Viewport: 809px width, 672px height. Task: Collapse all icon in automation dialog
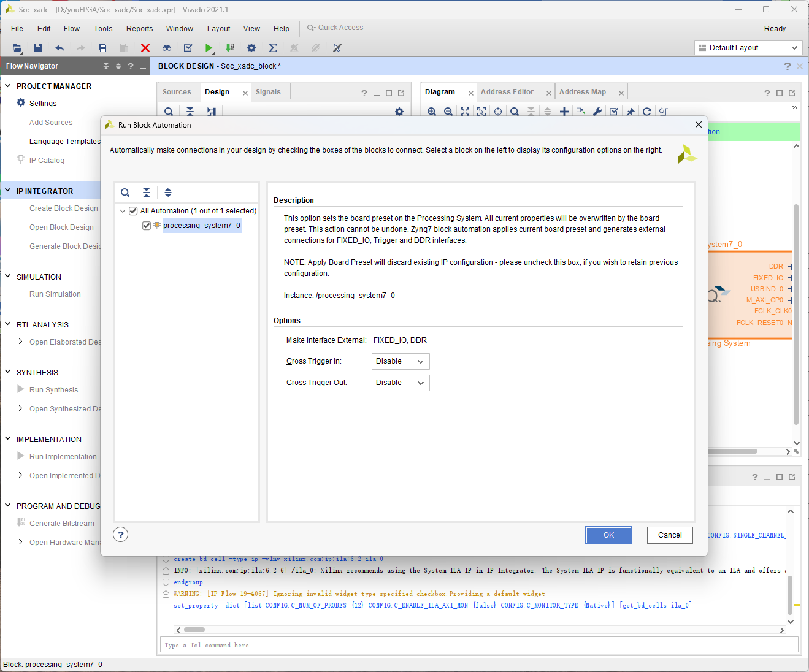[x=147, y=193]
